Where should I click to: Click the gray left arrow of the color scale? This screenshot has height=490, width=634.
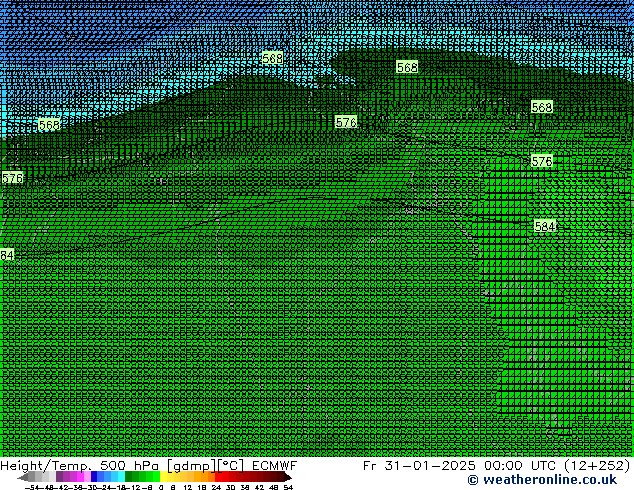pos(23,477)
